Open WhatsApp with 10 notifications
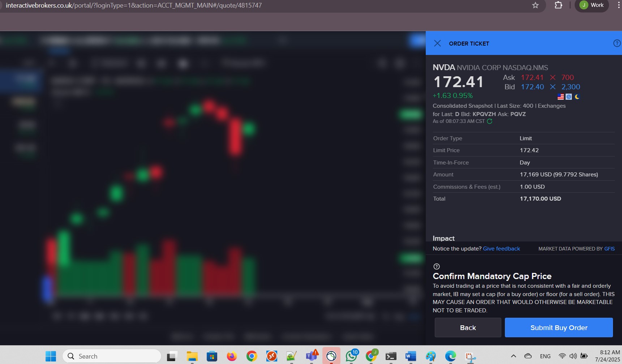 [351, 356]
